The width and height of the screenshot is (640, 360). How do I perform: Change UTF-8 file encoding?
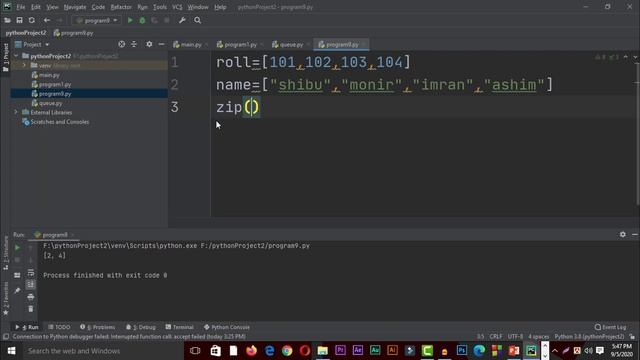click(515, 336)
